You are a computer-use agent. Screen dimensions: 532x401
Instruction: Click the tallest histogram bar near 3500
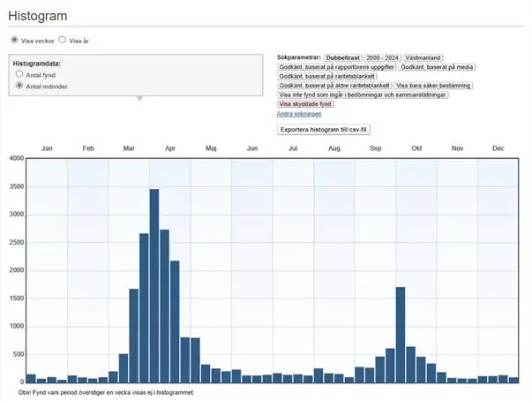point(154,283)
